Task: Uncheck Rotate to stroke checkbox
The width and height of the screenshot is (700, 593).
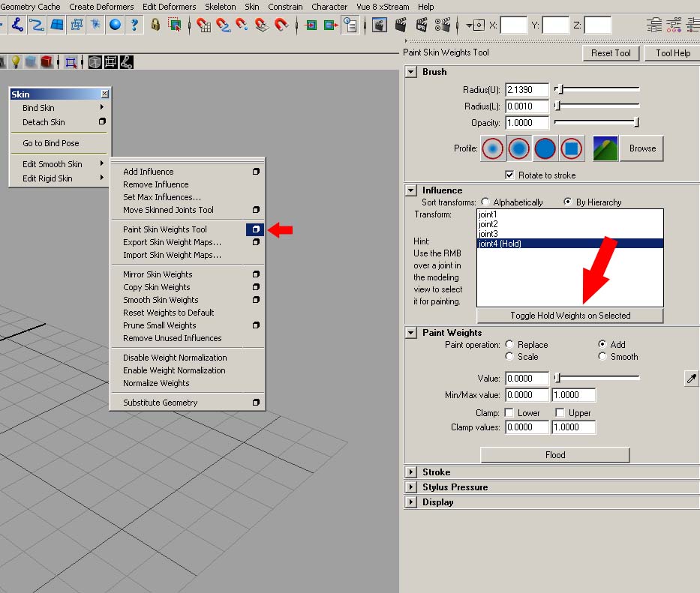Action: 510,175
